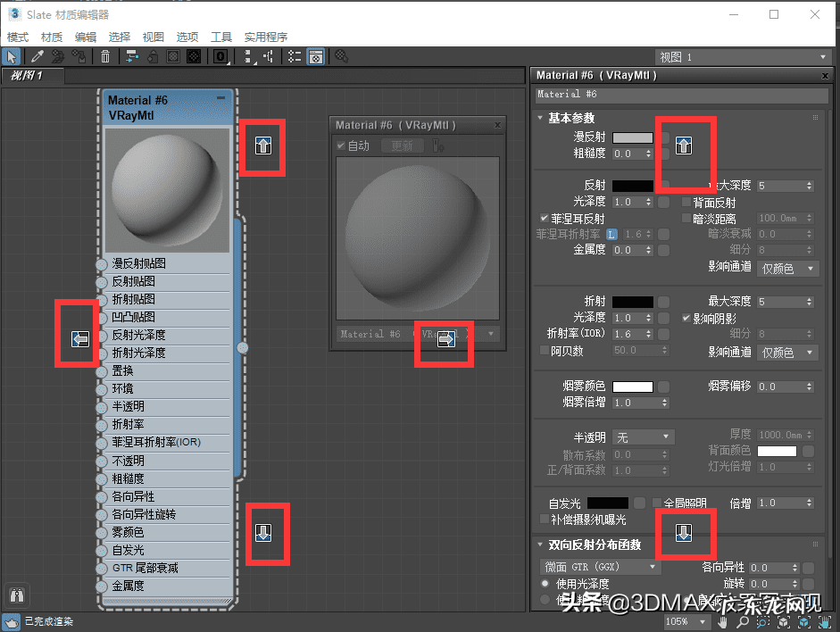
Task: Click the trash delete icon in toolbar
Action: click(105, 56)
